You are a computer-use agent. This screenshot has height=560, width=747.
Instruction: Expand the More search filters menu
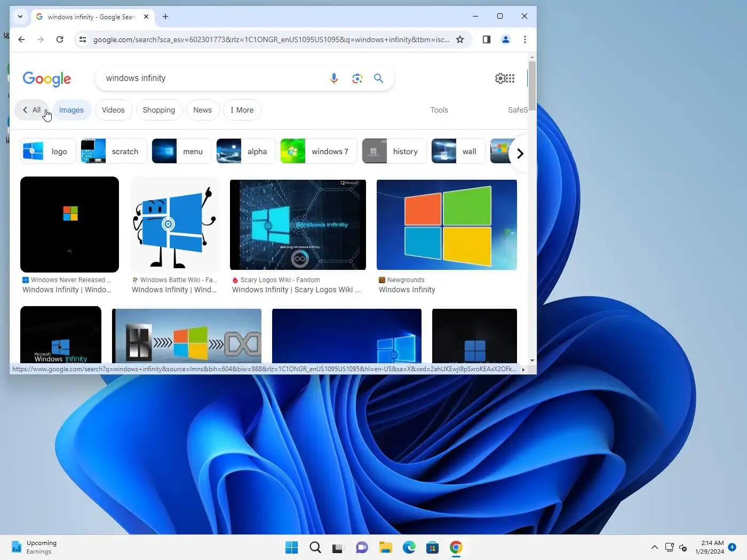[x=242, y=110]
